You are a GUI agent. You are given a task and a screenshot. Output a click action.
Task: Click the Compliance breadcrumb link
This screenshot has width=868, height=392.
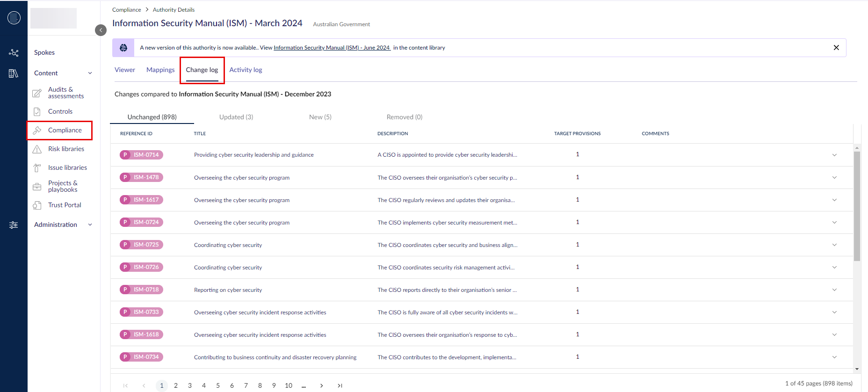[126, 10]
